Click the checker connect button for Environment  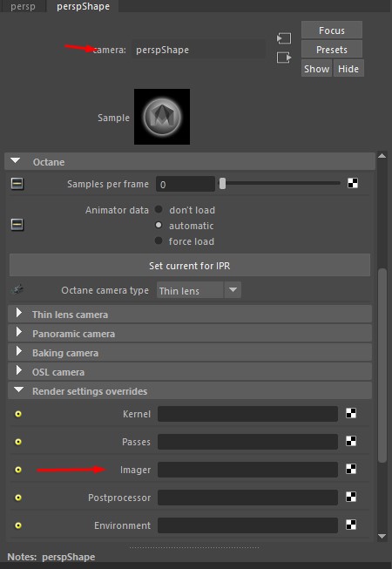(x=351, y=525)
